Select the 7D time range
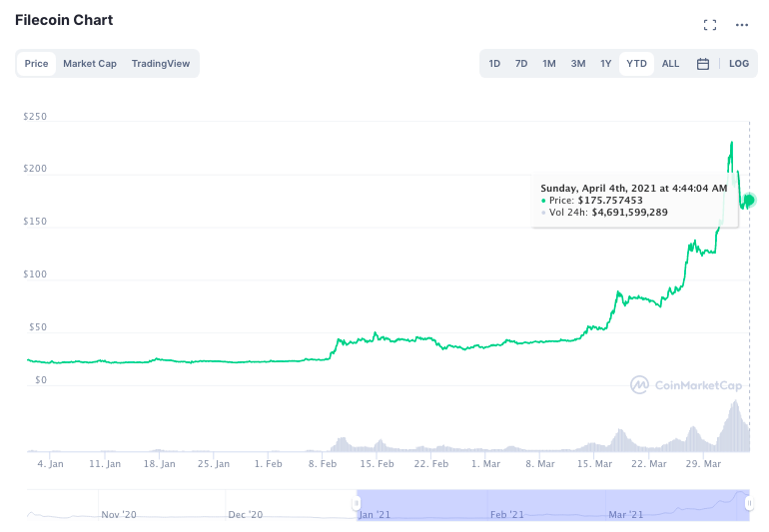This screenshot has width=769, height=532. pyautogui.click(x=521, y=64)
